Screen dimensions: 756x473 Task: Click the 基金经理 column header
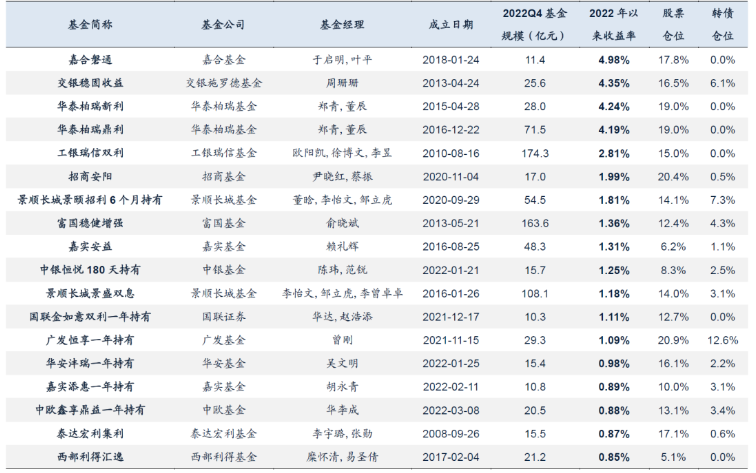342,25
